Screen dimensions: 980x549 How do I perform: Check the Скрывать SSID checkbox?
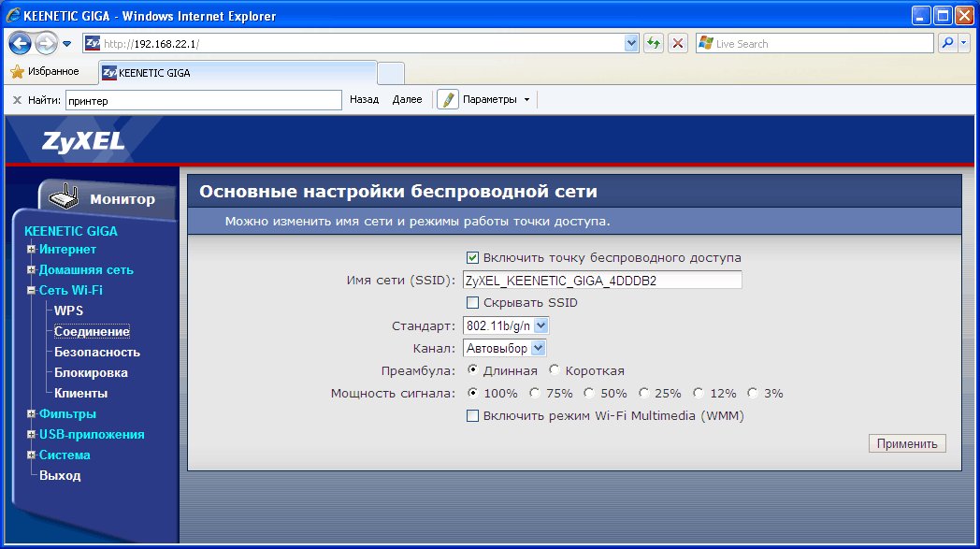pos(472,303)
